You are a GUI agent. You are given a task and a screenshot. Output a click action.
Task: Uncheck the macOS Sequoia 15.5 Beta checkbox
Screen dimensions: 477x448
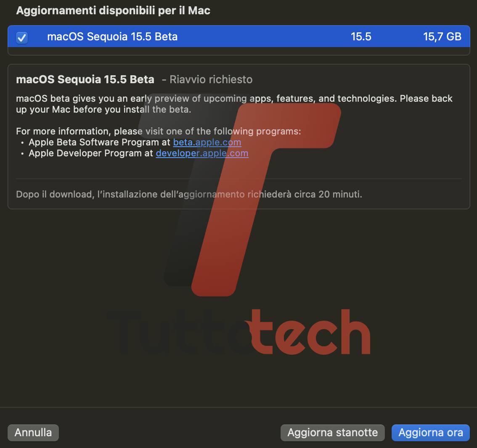click(22, 38)
